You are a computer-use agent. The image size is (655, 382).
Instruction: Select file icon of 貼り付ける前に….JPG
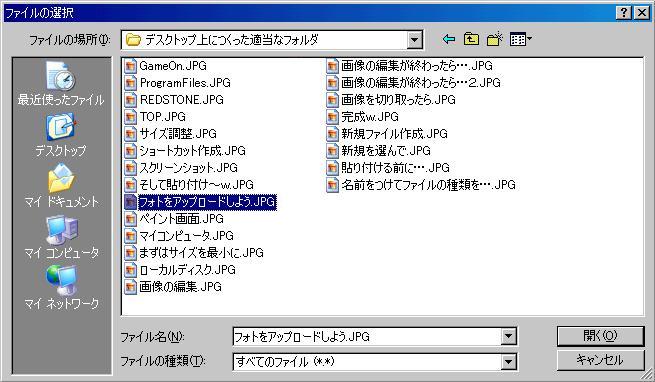332,168
